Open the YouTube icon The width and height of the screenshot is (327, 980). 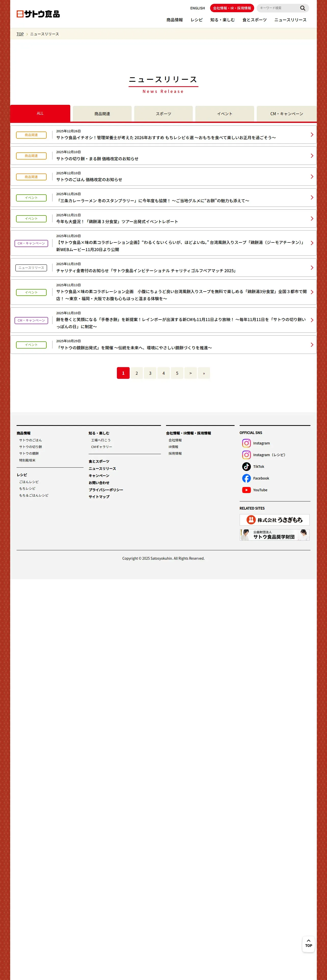tap(246, 490)
